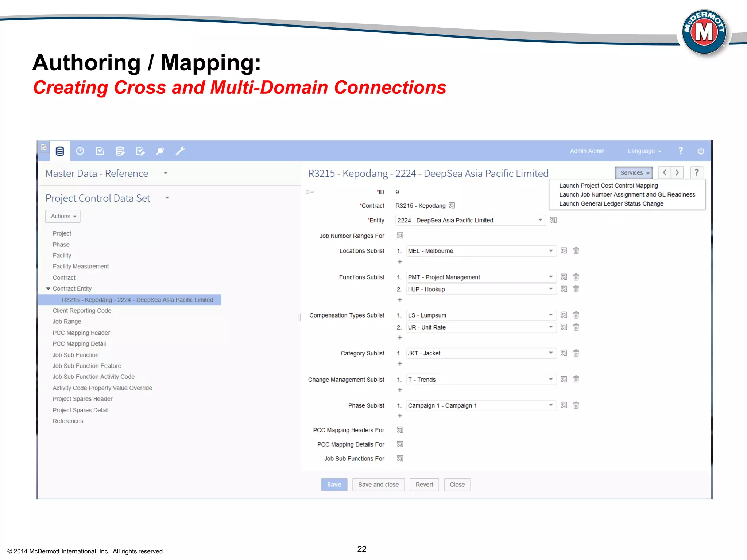The image size is (747, 560).
Task: Add a new Locations Sublist entry
Action: [x=400, y=262]
